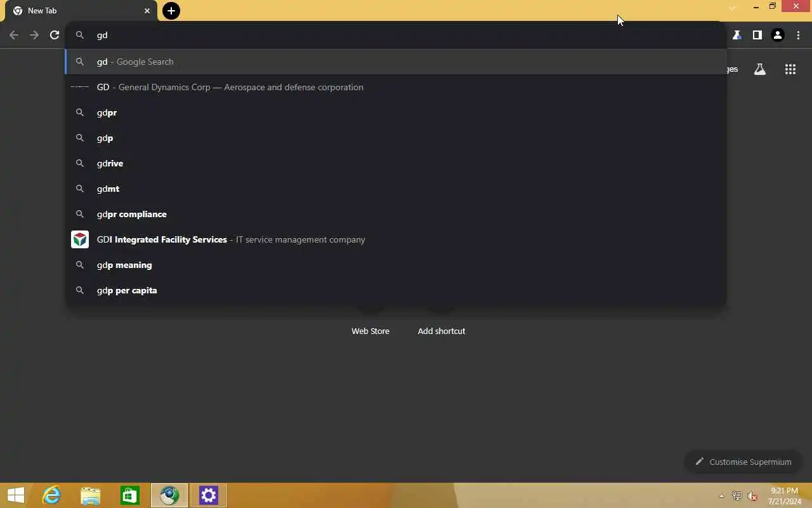
Task: Open the purple gear settings app in taskbar
Action: (209, 495)
